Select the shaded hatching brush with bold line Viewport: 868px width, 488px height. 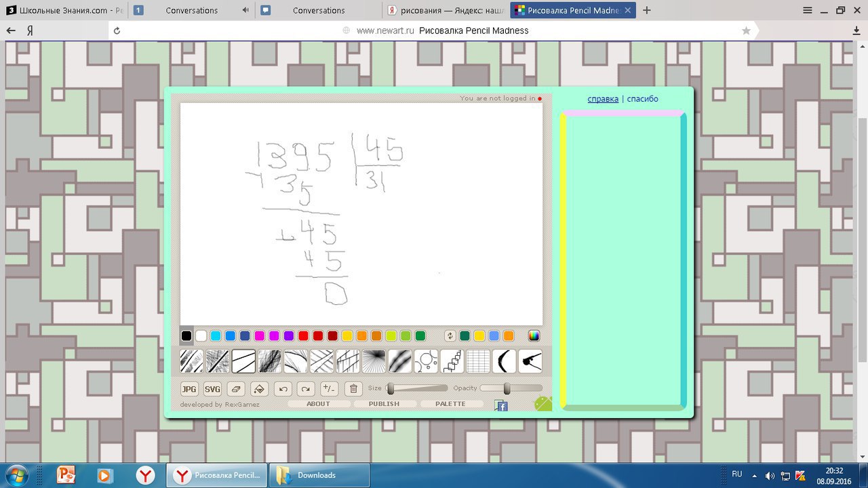(x=218, y=361)
